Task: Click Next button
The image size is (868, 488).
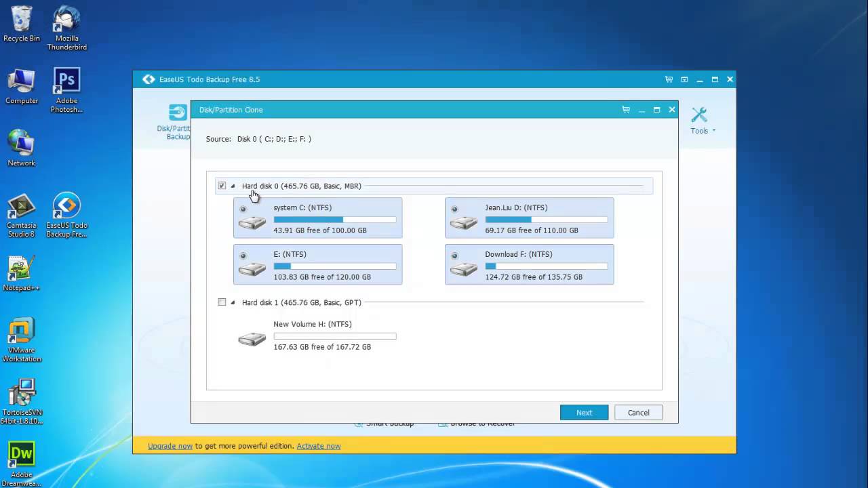Action: [584, 412]
